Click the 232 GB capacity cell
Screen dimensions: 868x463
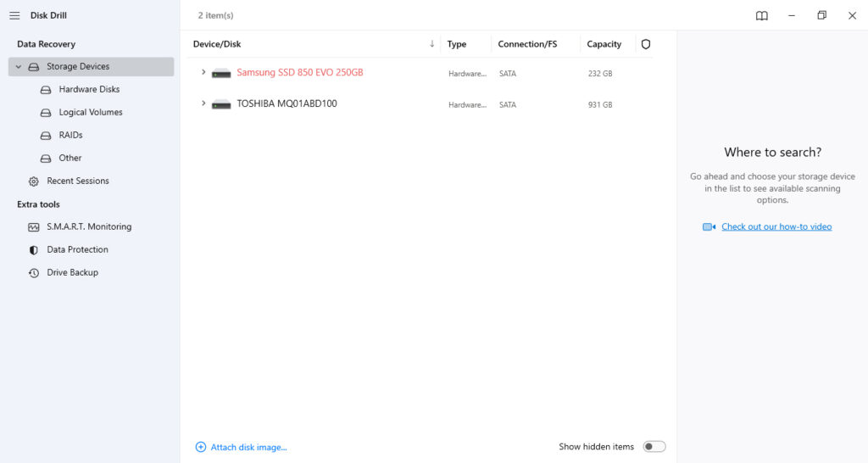pyautogui.click(x=600, y=74)
